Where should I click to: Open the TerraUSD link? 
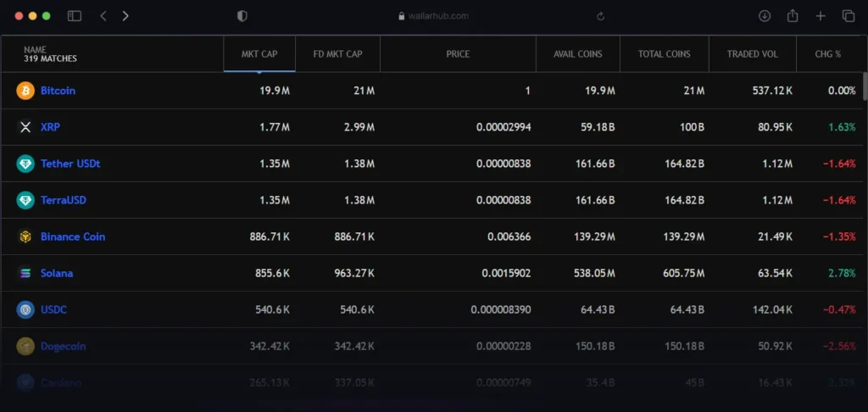[x=64, y=200]
